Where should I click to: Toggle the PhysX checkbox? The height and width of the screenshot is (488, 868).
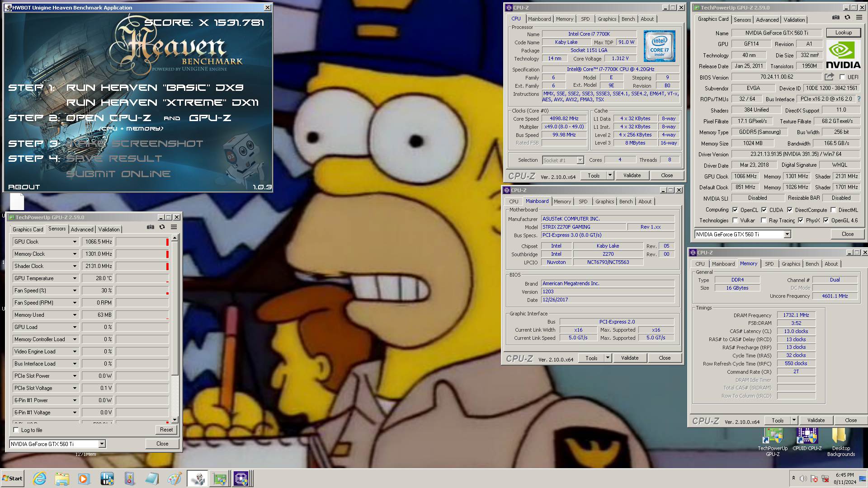click(x=801, y=221)
